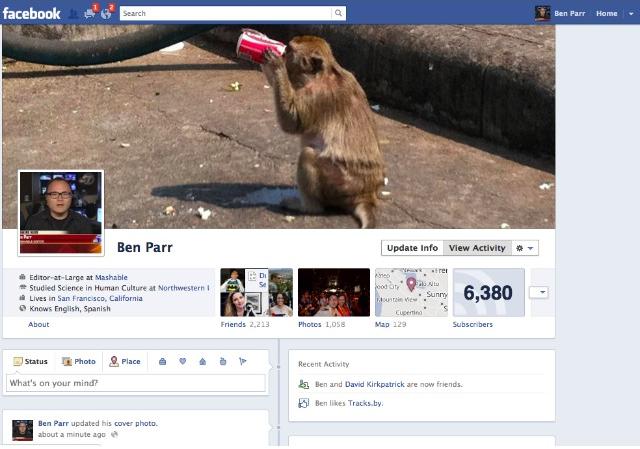Open the cover photo link in post
This screenshot has width=640, height=449.
tap(136, 423)
